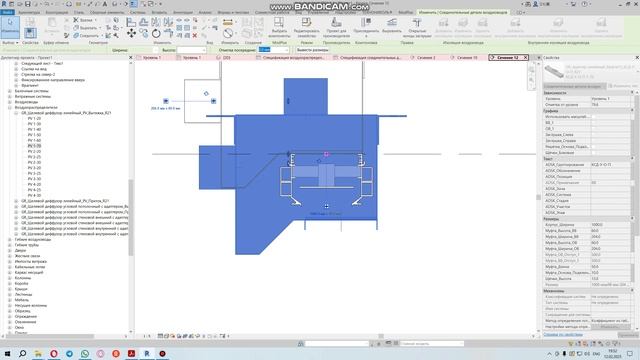The height and width of the screenshot is (360, 640).
Task: Select the Offset tool in Modify panel
Action: point(144,22)
